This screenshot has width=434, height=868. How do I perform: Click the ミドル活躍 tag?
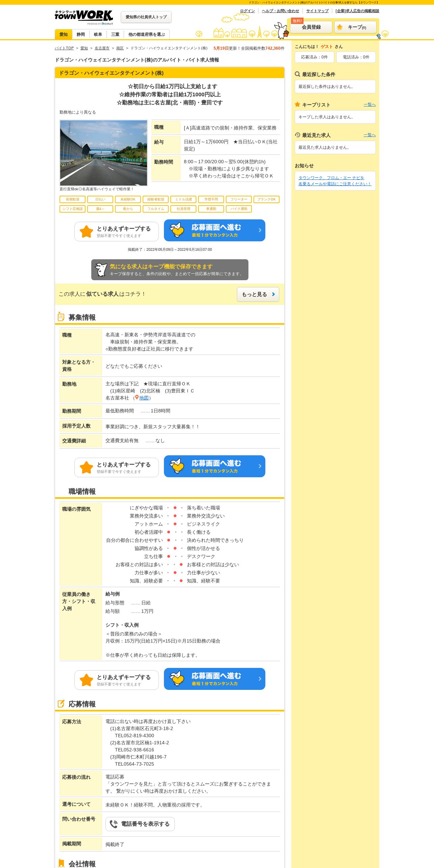point(184,199)
